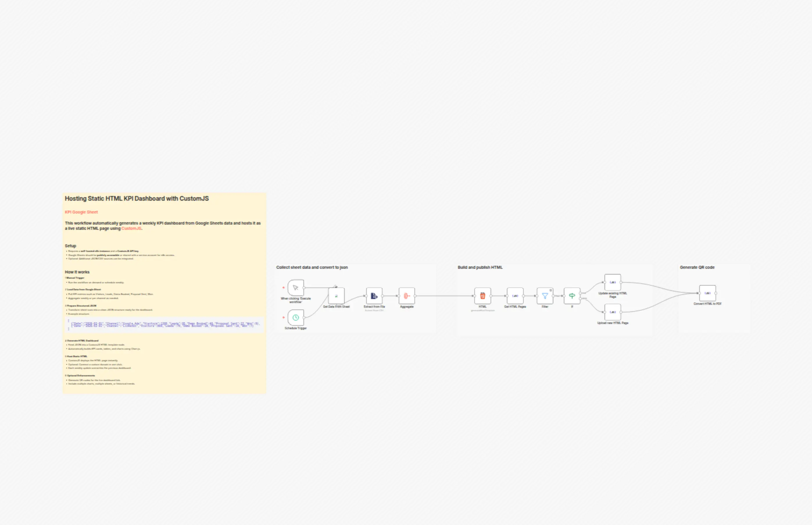Click the 'Generate QR code' sticky note heading
Viewport: 812px width, 525px height.
(x=697, y=267)
